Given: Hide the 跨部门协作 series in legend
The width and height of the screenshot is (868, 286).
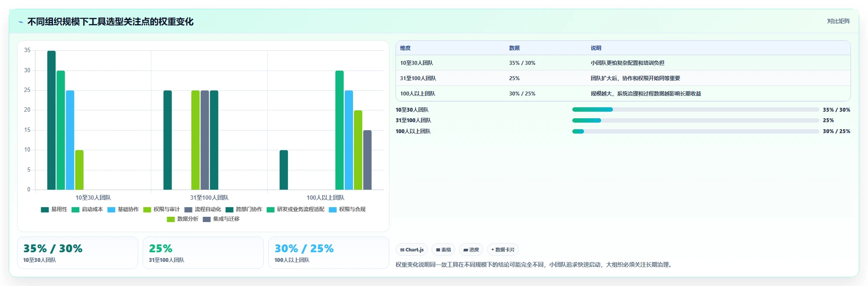Looking at the screenshot, I should click(x=244, y=209).
